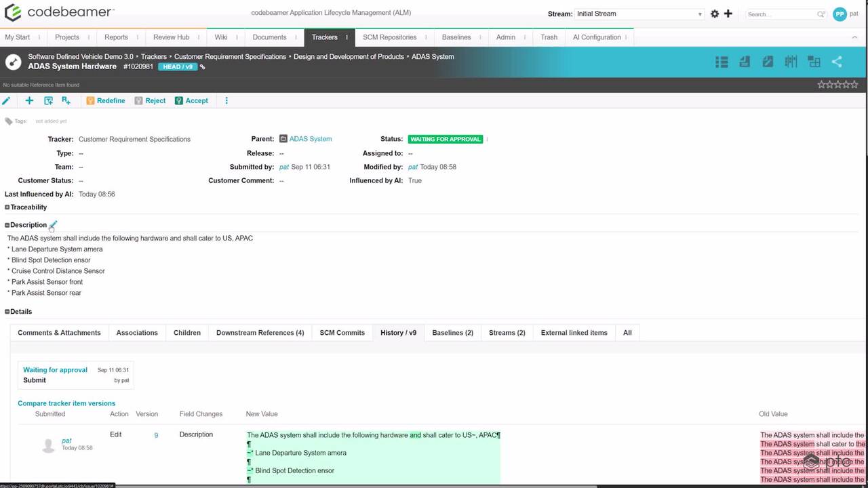This screenshot has height=488, width=868.
Task: Collapse the Description section
Action: tap(7, 225)
